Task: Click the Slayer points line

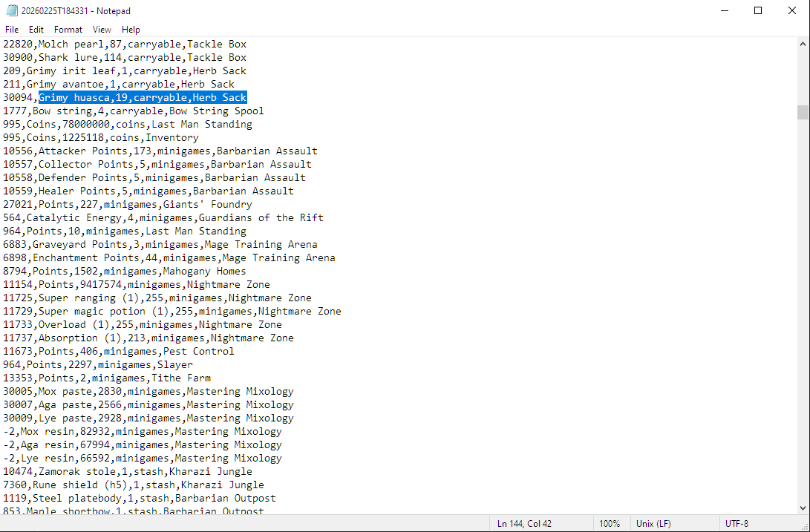Action: point(98,365)
